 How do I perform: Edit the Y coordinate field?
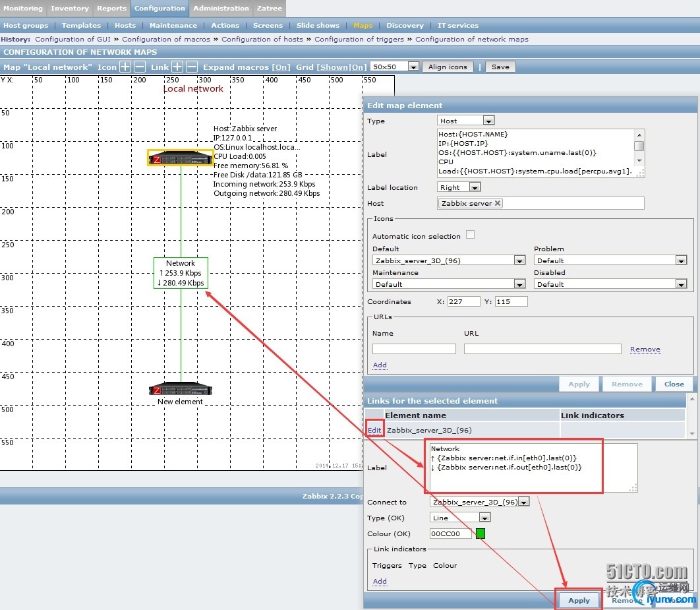point(511,301)
